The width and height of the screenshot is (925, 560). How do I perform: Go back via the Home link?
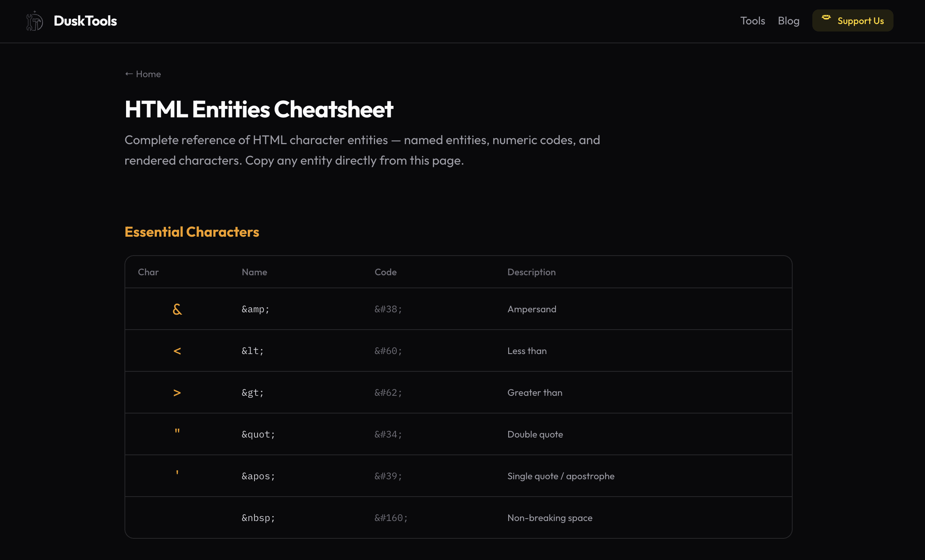pos(143,74)
